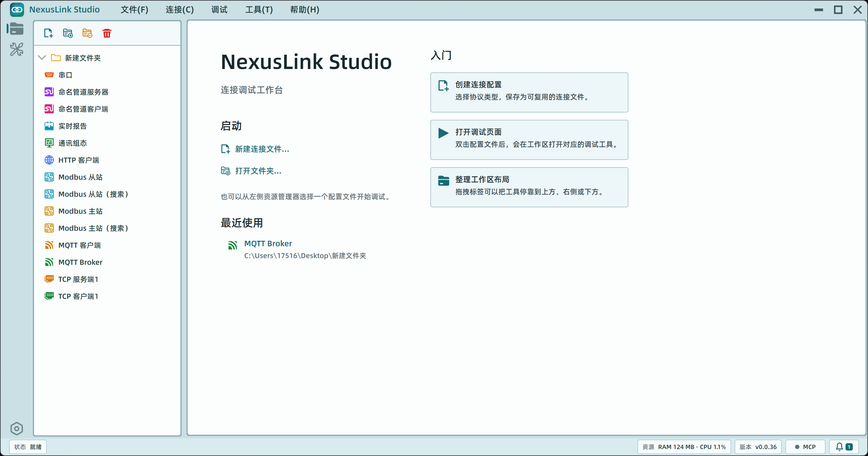Click the TCP 客户端1 green port icon

[x=49, y=296]
